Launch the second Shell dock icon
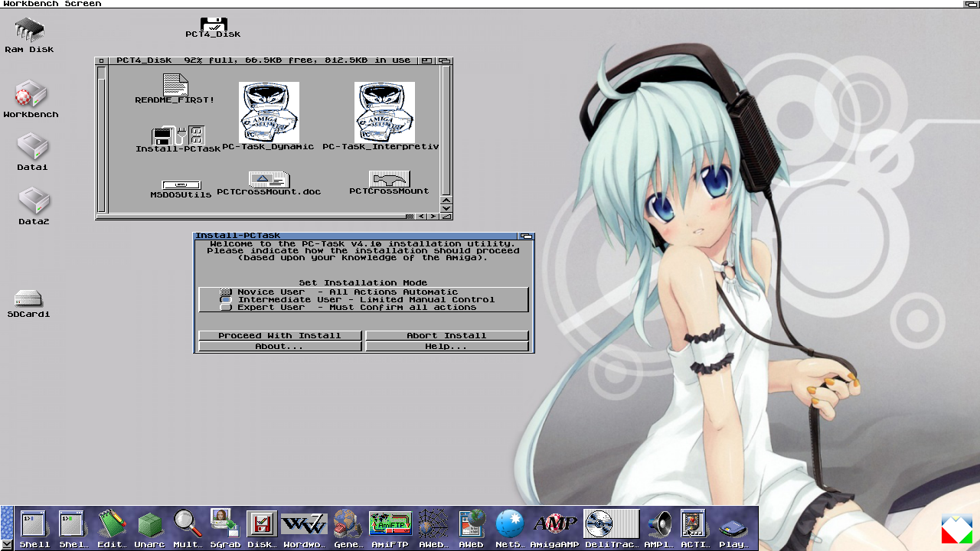 (73, 529)
